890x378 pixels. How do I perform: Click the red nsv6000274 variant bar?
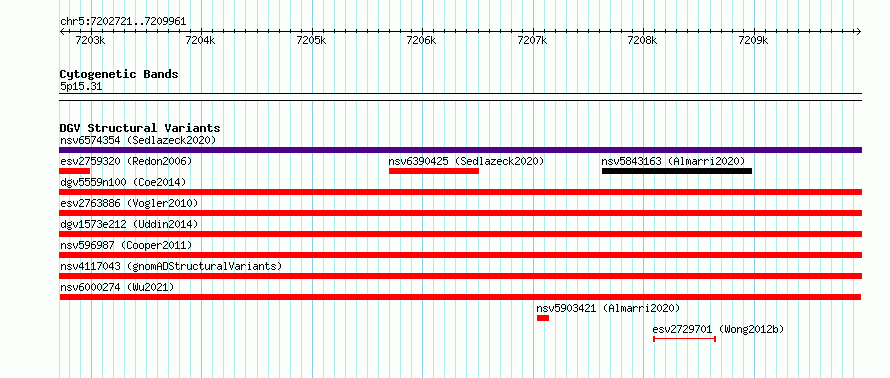tap(460, 297)
